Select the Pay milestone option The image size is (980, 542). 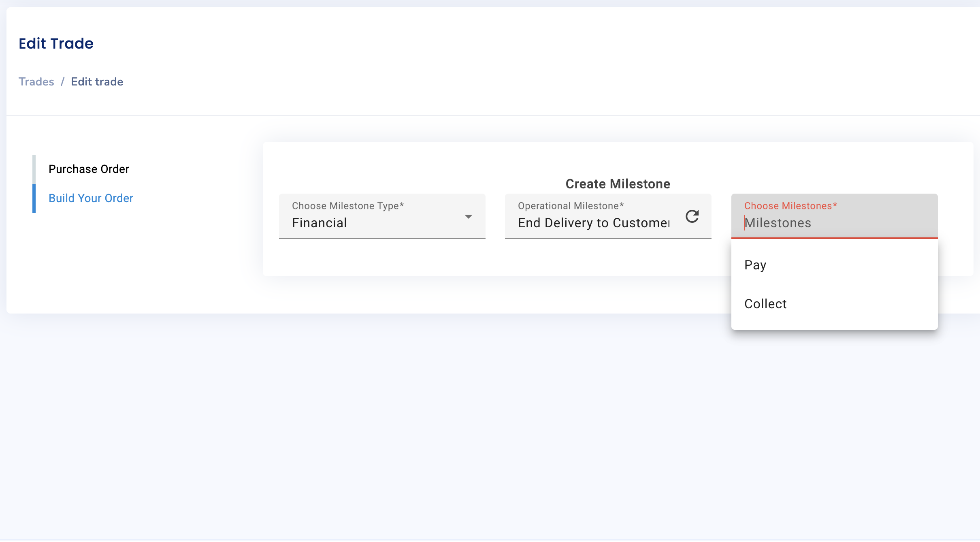755,265
